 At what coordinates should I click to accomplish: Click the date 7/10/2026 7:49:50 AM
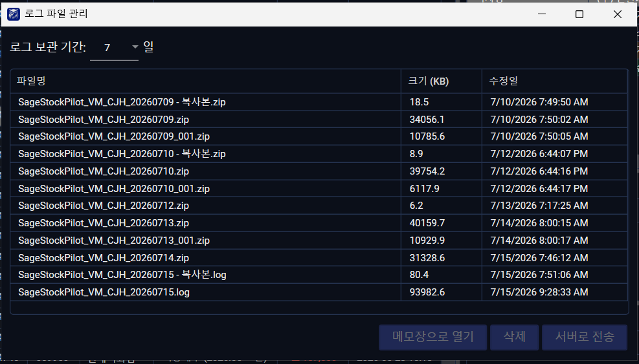click(x=539, y=102)
